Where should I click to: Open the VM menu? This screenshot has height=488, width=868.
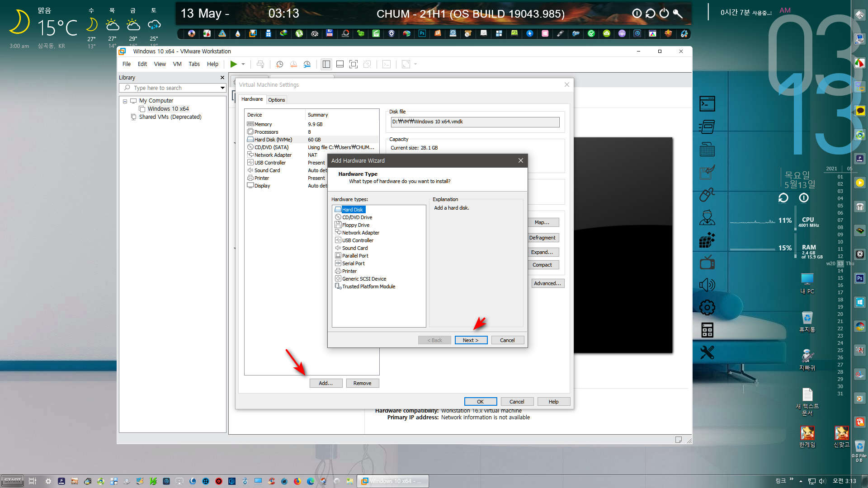pyautogui.click(x=177, y=64)
